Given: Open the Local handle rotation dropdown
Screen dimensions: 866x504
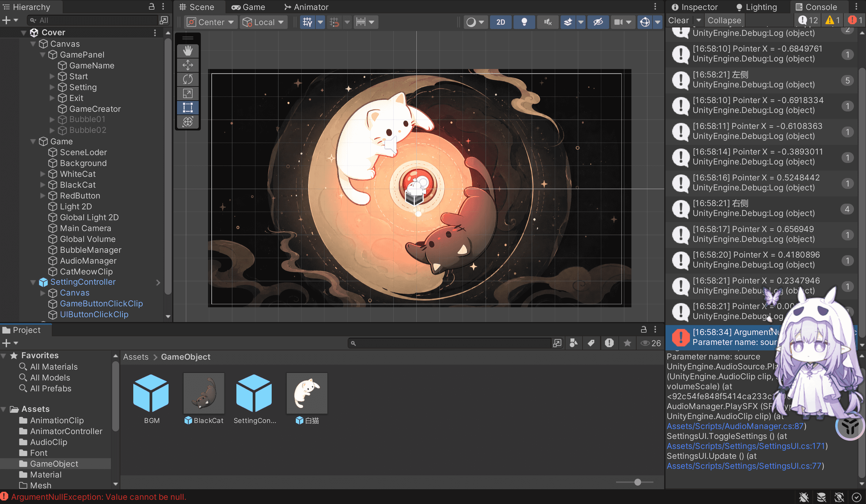Looking at the screenshot, I should [x=263, y=22].
